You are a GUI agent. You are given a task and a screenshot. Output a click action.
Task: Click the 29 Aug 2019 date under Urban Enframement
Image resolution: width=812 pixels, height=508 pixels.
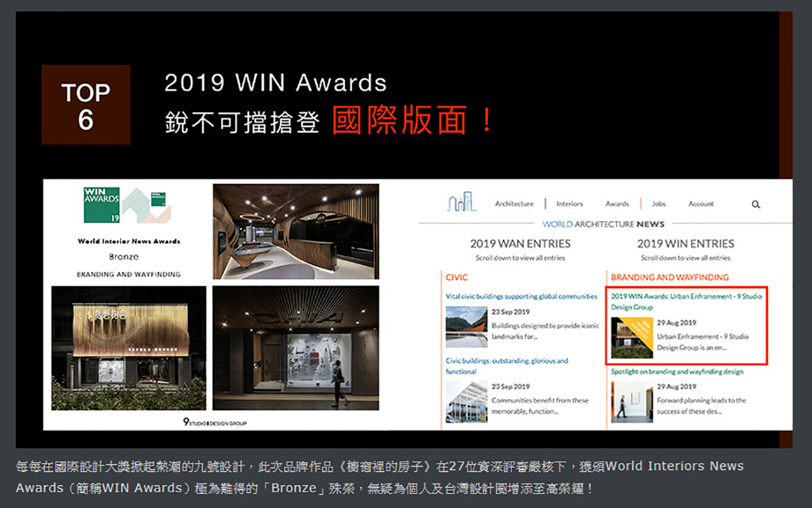pos(677,323)
